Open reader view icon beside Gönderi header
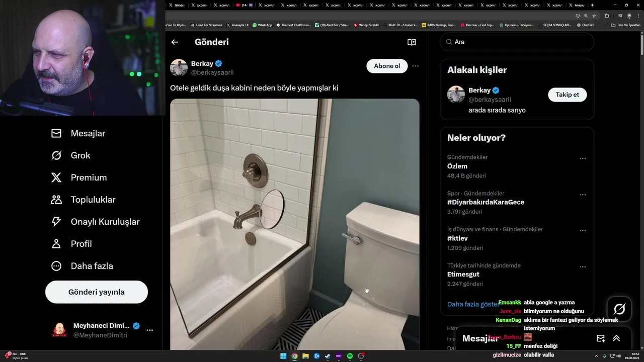Screen dimensions: 644x362 pos(412,42)
